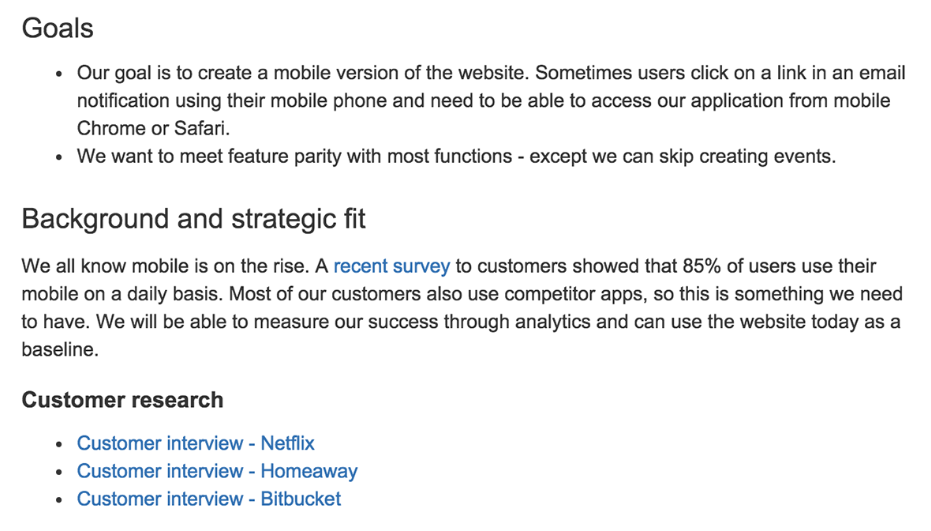
Task: Click the bullet marker before the Netflix link
Action: coord(60,444)
